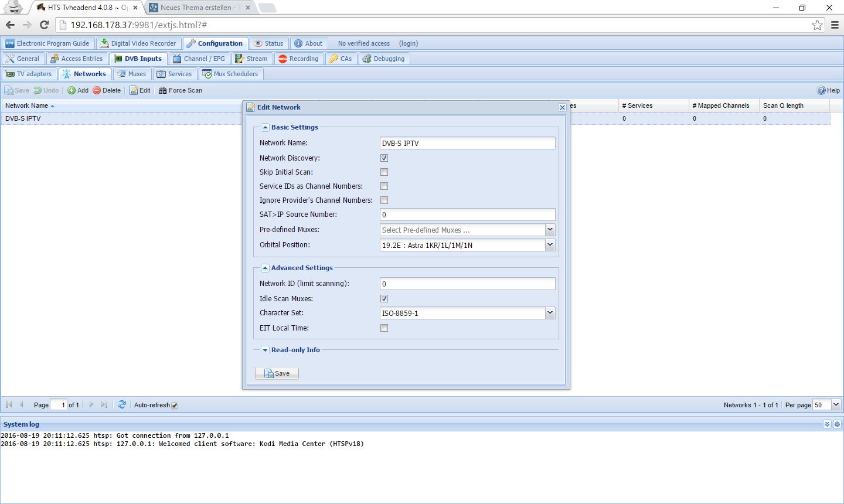Click the refresh icon in the paging bar
The width and height of the screenshot is (844, 504).
tap(122, 404)
